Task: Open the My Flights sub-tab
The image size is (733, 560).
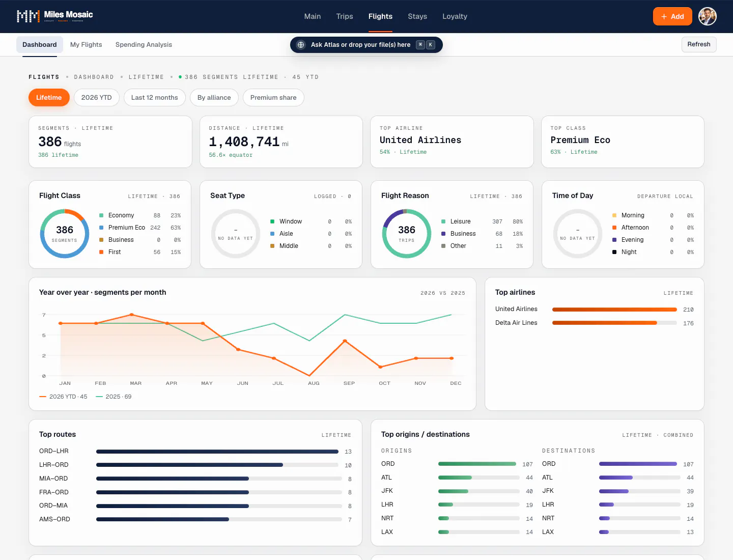Action: (x=86, y=44)
